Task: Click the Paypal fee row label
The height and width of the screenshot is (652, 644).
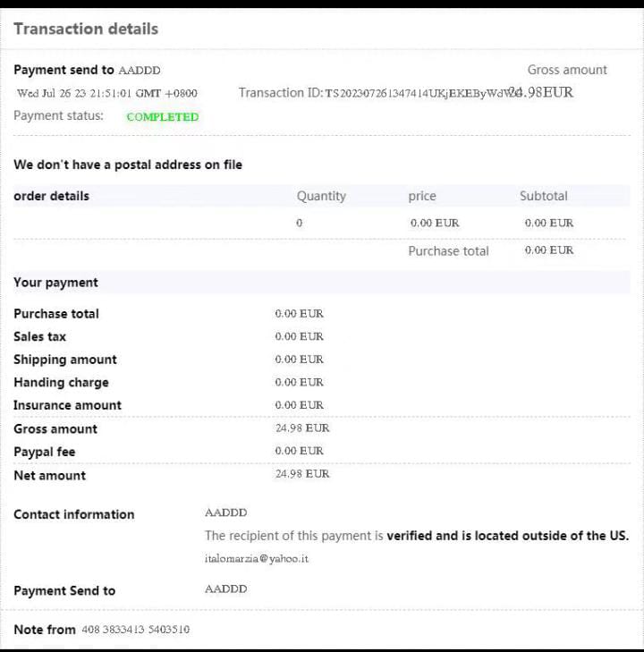Action: click(x=45, y=452)
